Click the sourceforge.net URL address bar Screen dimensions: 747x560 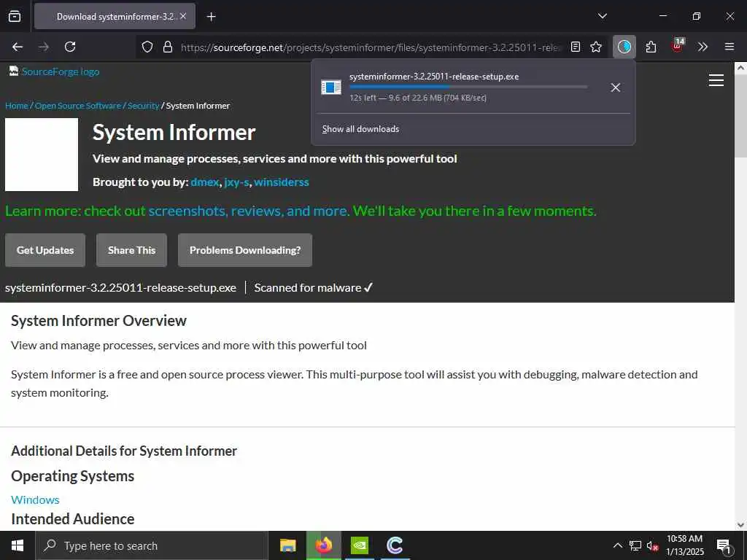tap(371, 47)
